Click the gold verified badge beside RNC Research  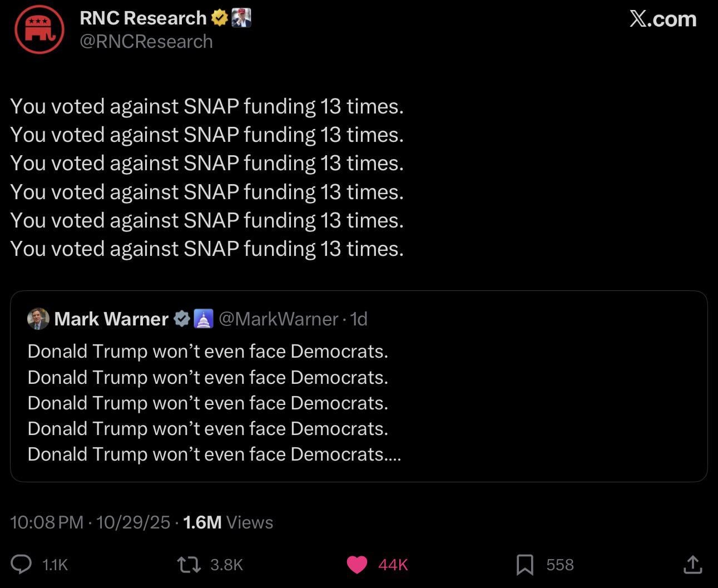[x=220, y=18]
